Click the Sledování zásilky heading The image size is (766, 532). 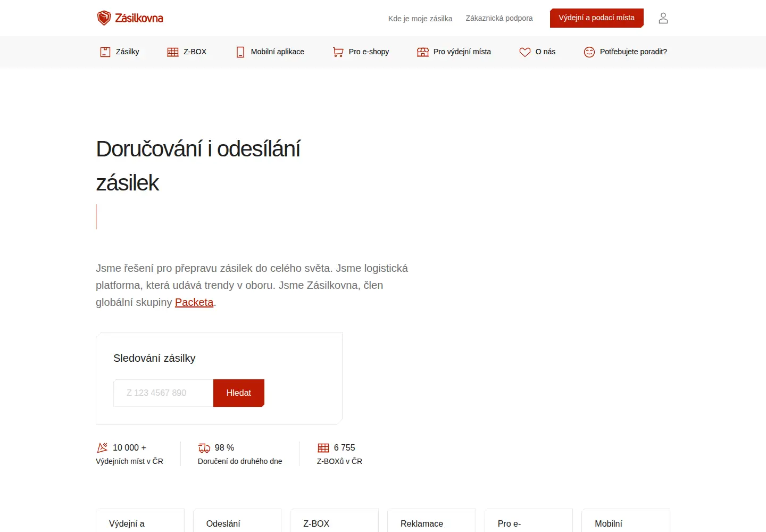tap(154, 358)
